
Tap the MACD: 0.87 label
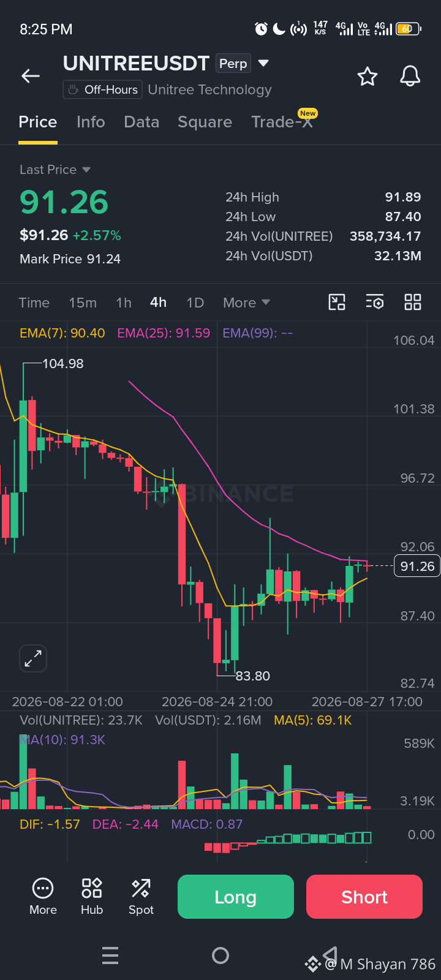[x=207, y=824]
